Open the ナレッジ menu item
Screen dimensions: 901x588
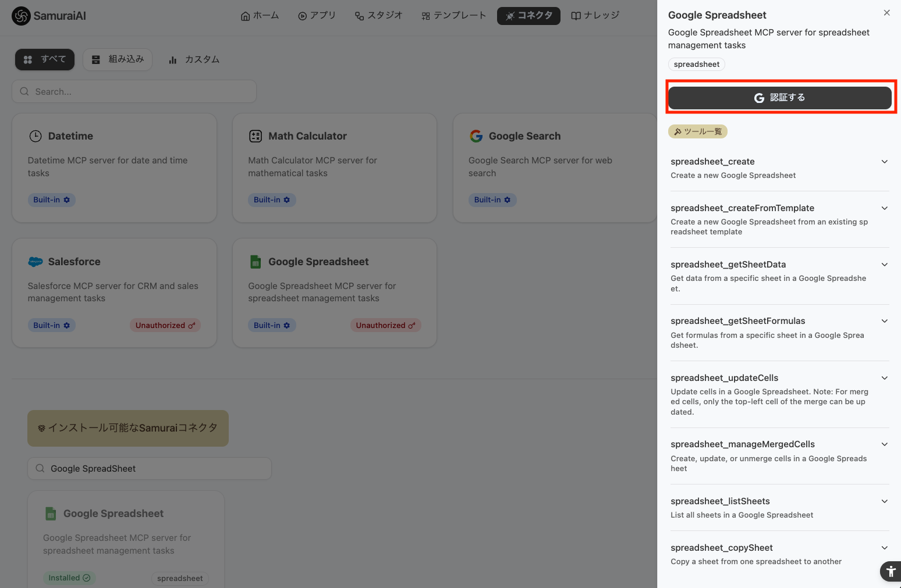(x=595, y=16)
